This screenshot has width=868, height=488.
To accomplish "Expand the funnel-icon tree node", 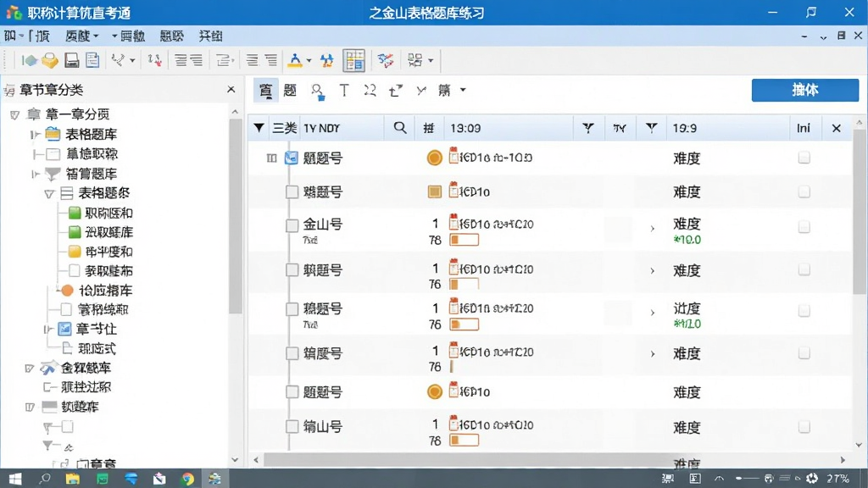I will [x=35, y=175].
